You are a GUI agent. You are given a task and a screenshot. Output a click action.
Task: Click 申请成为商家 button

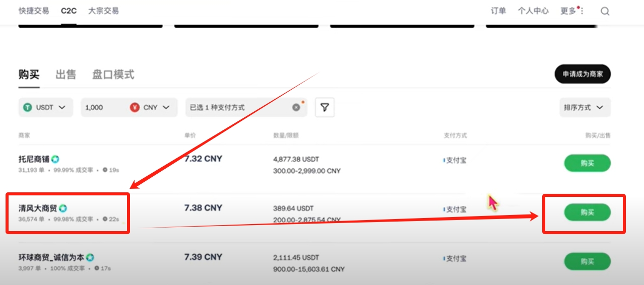[x=582, y=74]
